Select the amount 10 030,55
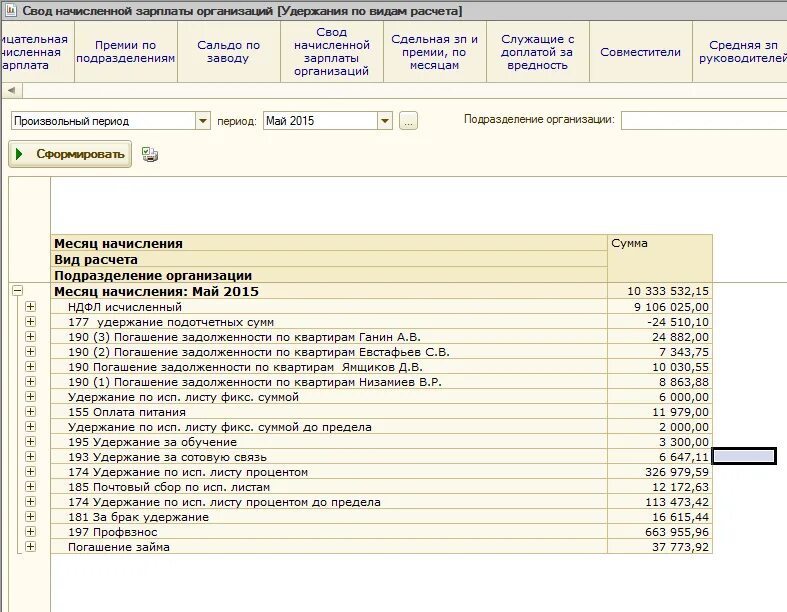The height and width of the screenshot is (612, 787). (x=660, y=367)
